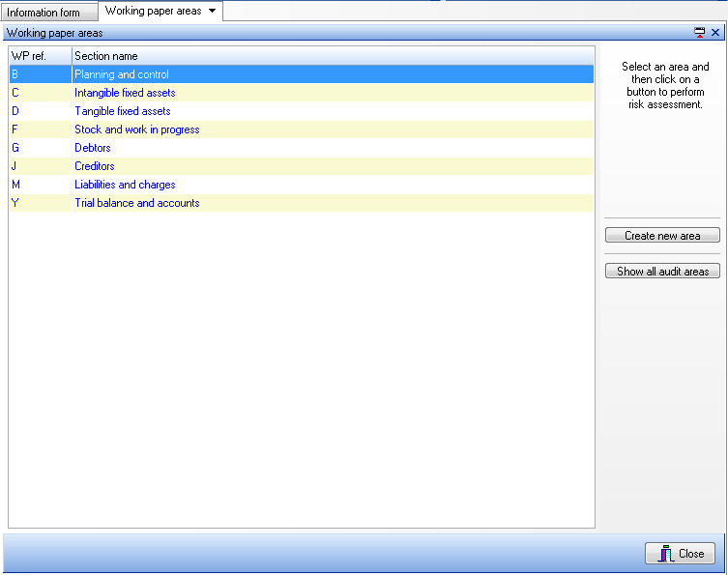728x575 pixels.
Task: Click the panel pin icon in header
Action: (x=699, y=33)
